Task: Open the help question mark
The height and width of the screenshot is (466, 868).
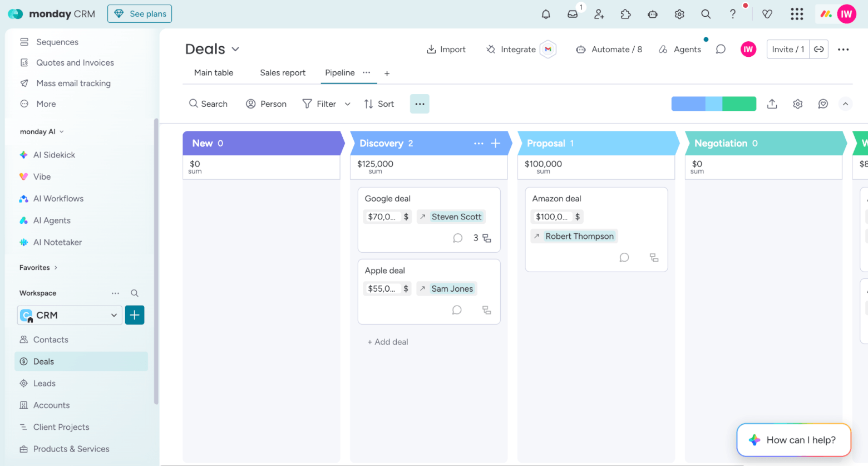Action: coord(733,14)
